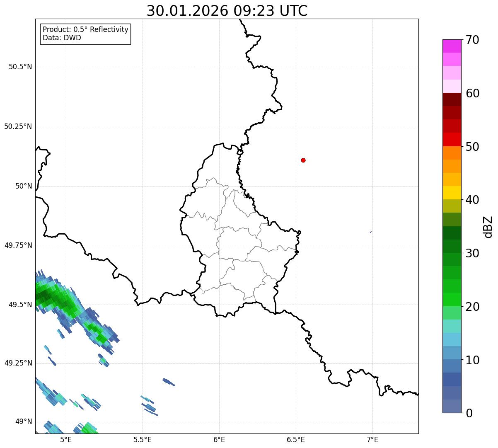498x448 pixels.
Task: Click the 50.5°N latitude label
Action: tap(20, 67)
